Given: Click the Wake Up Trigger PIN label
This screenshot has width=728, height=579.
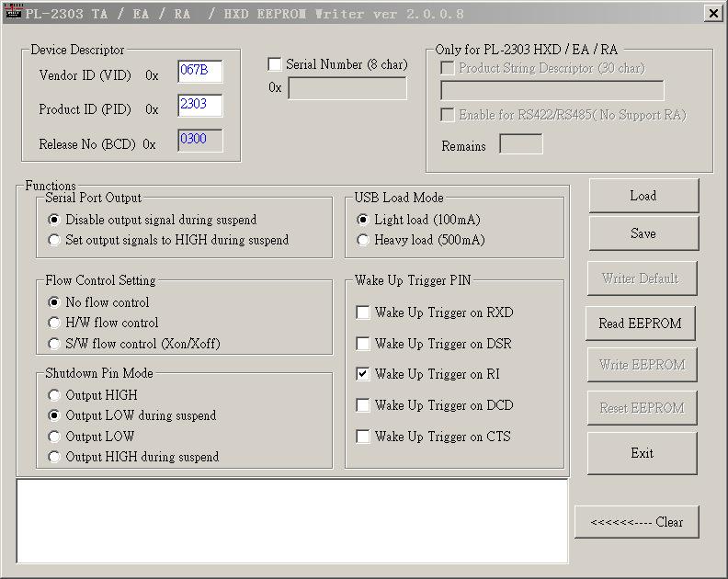Looking at the screenshot, I should pos(413,280).
